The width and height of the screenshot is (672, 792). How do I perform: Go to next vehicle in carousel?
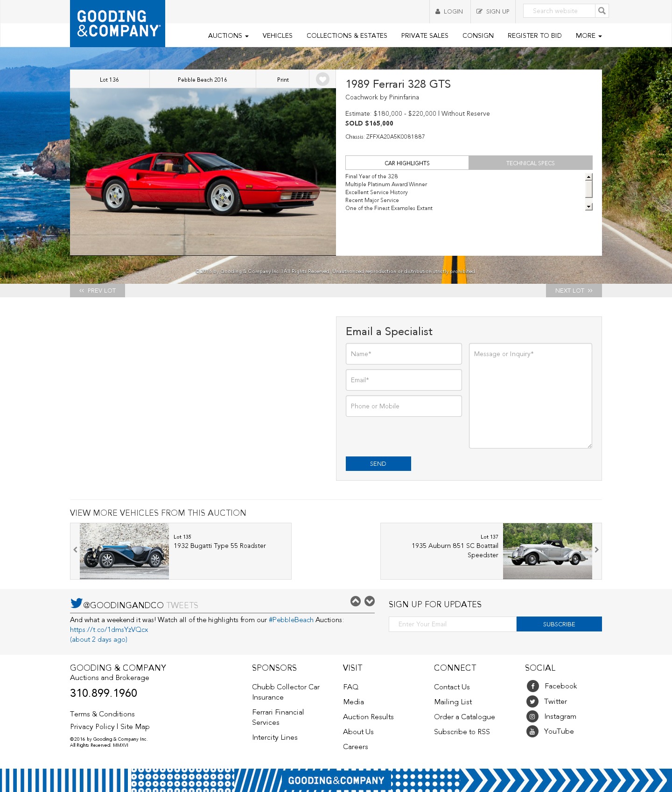point(596,550)
